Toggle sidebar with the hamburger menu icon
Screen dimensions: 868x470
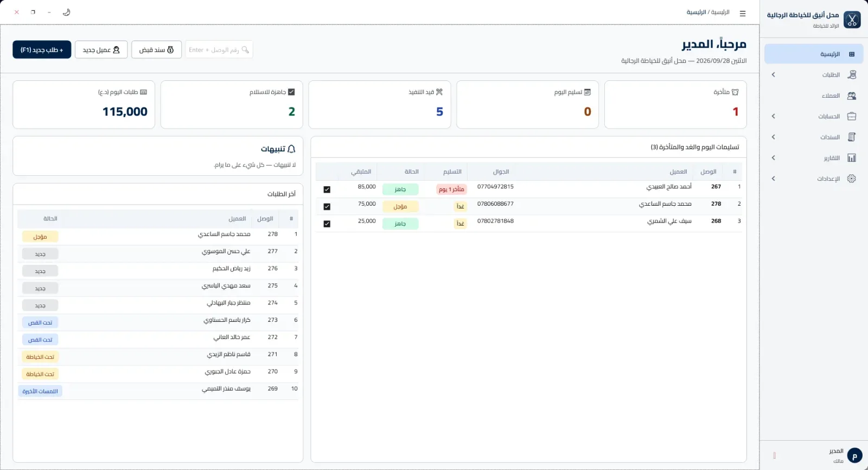tap(743, 14)
